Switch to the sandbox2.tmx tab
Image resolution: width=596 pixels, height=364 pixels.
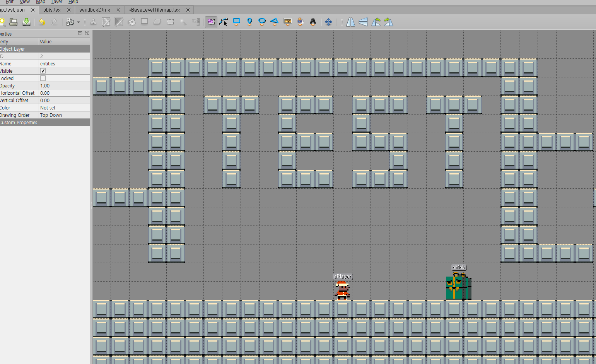[x=95, y=10]
